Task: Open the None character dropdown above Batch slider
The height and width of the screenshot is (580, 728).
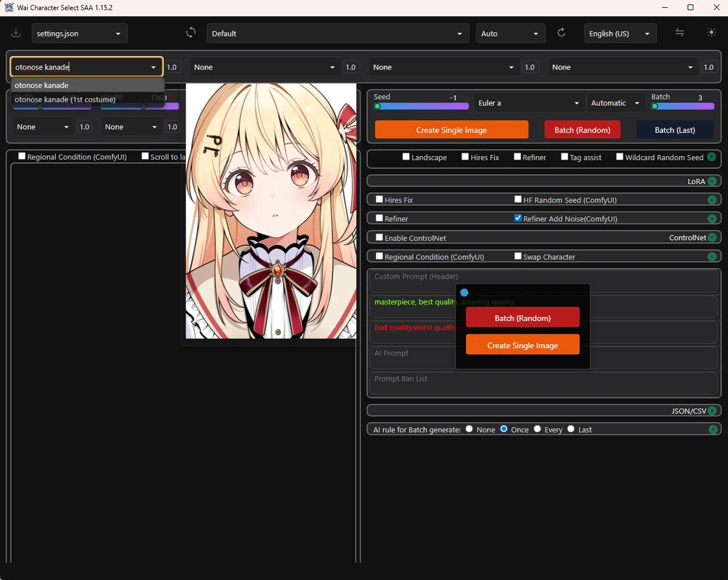Action: pos(623,67)
